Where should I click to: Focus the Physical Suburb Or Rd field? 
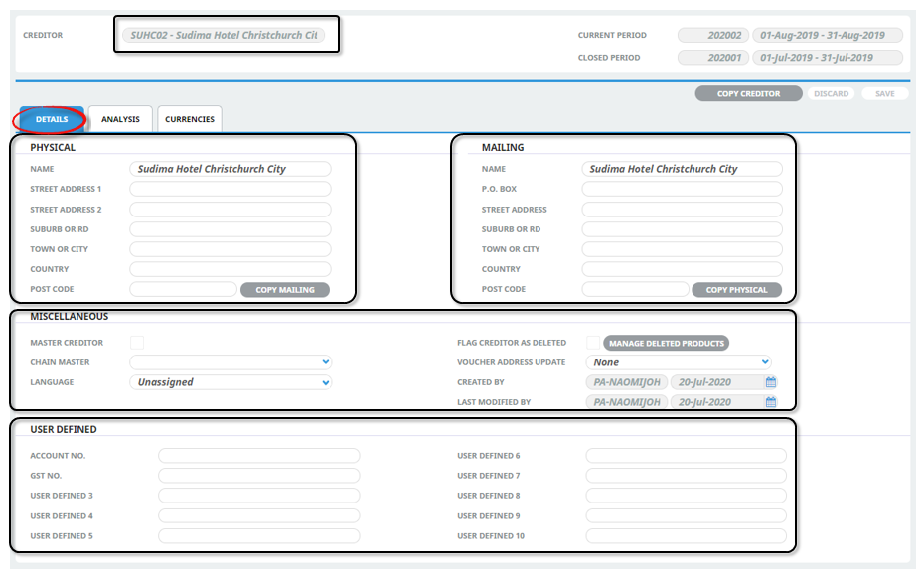(231, 229)
